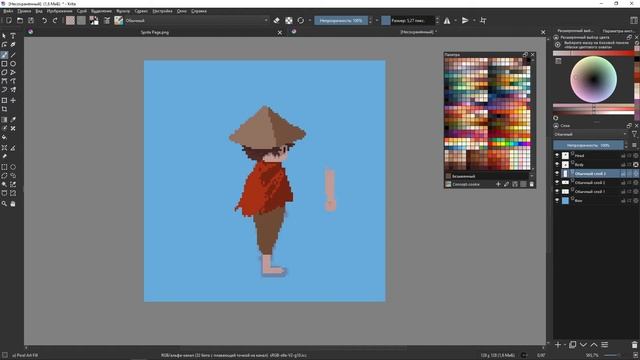Image resolution: width=640 pixels, height=360 pixels.
Task: Open the workspace chooser in toolbar
Action: point(634,20)
